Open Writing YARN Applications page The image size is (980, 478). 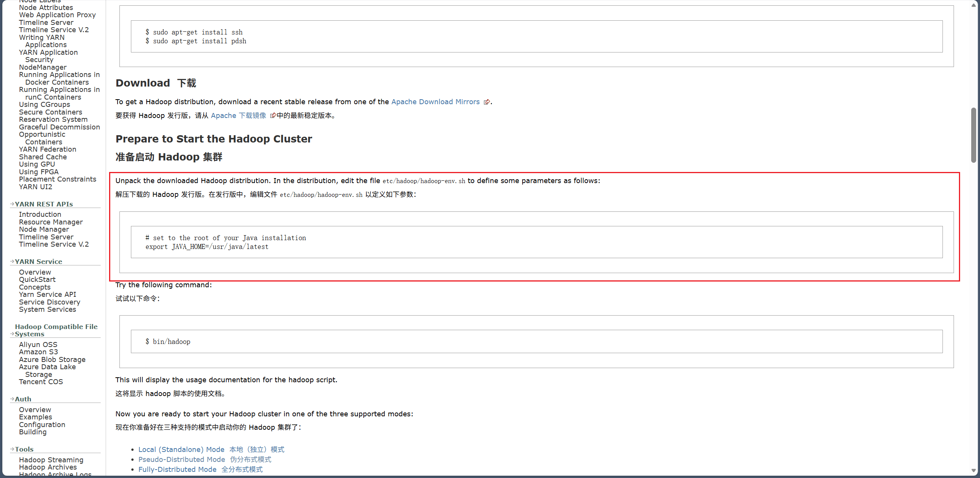click(x=43, y=41)
